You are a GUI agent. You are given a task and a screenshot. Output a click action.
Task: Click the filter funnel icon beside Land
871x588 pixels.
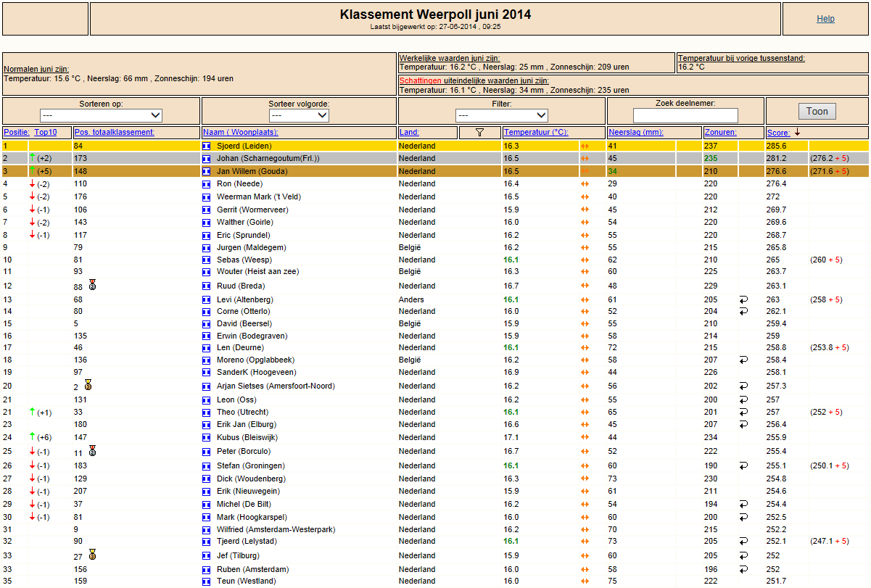click(x=479, y=133)
